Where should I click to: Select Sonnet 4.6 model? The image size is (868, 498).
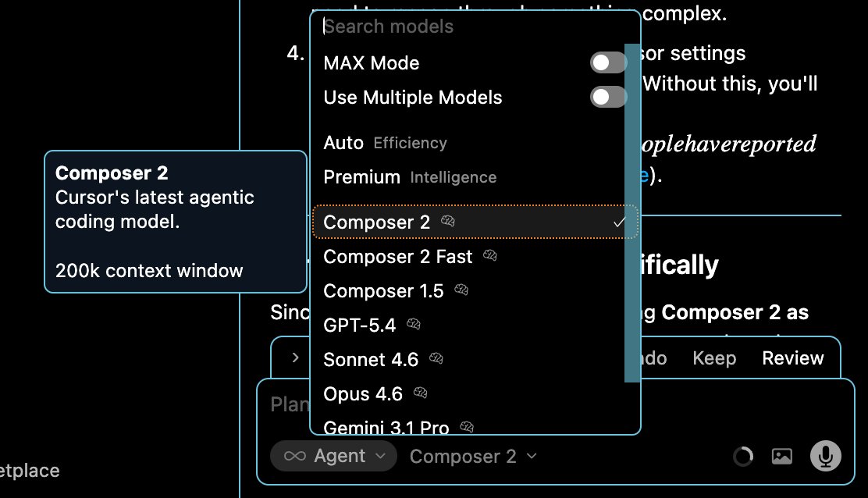473,359
